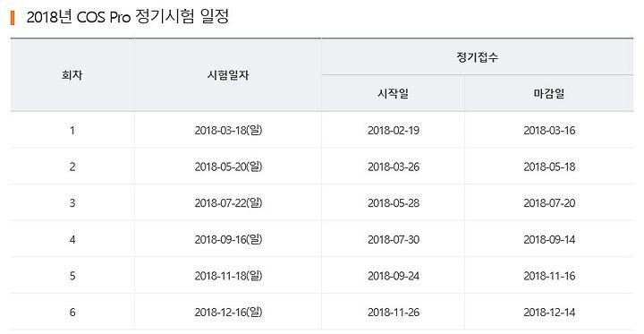Click the 시험일자 column header
This screenshot has width=644, height=334.
click(x=228, y=75)
